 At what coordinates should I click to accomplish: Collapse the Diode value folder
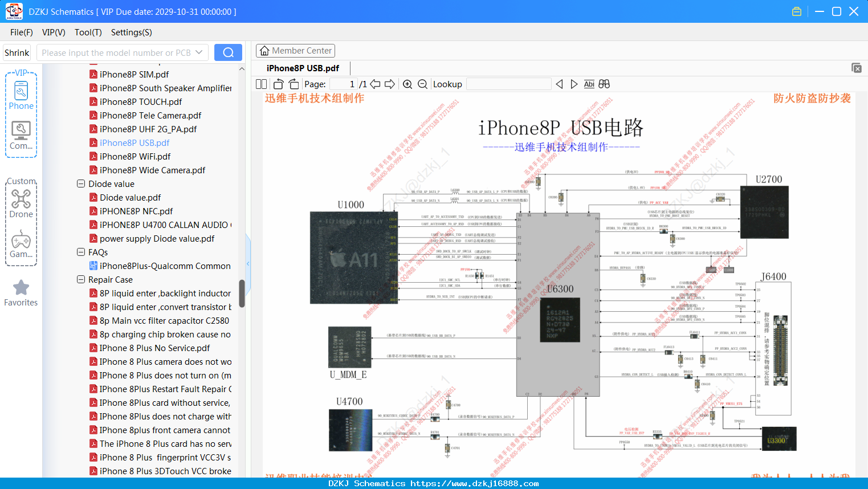[81, 184]
